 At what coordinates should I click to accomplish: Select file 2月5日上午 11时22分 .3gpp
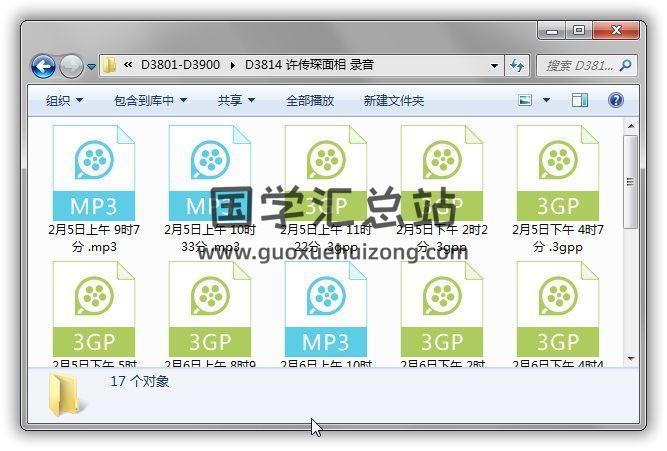(326, 189)
